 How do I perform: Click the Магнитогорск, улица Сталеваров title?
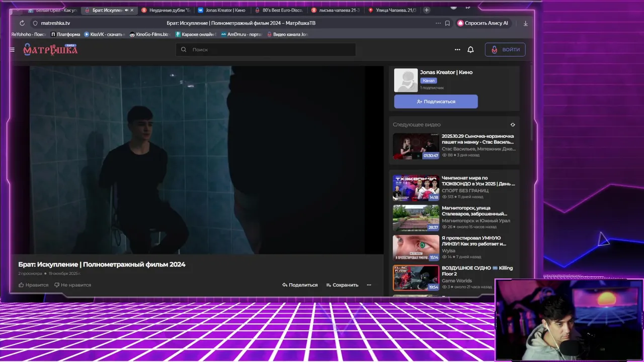(x=474, y=211)
